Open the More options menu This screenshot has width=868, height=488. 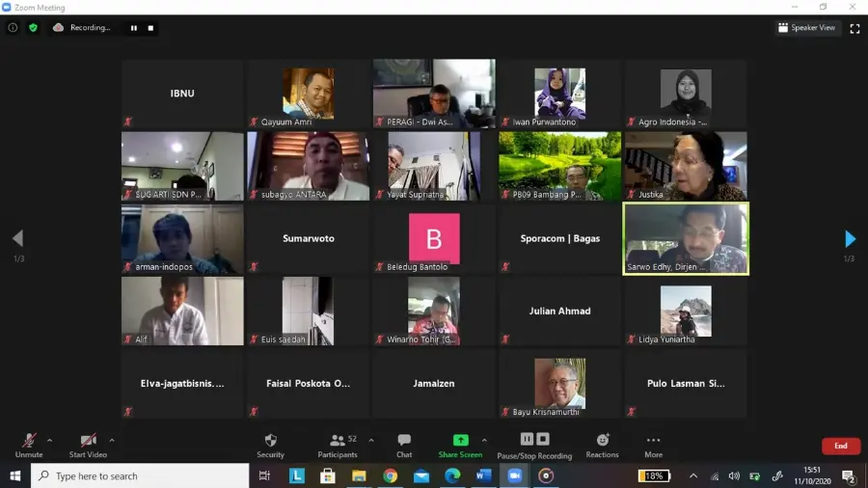[x=653, y=446]
